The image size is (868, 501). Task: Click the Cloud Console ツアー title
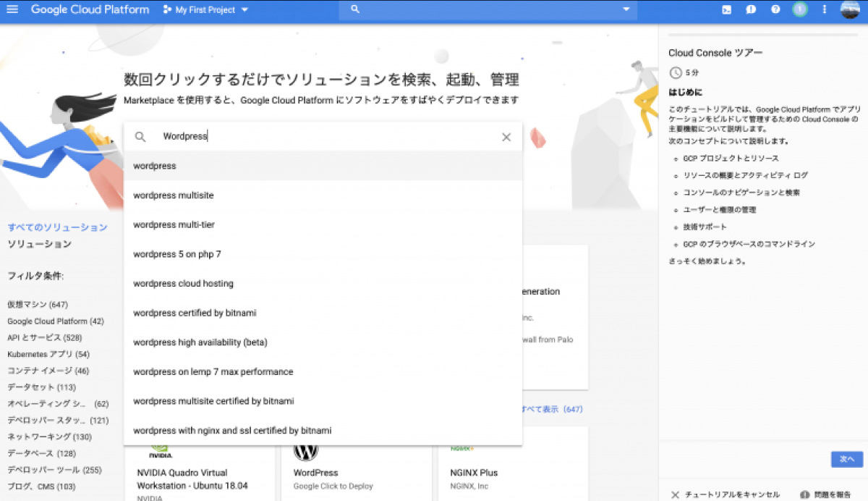point(715,53)
